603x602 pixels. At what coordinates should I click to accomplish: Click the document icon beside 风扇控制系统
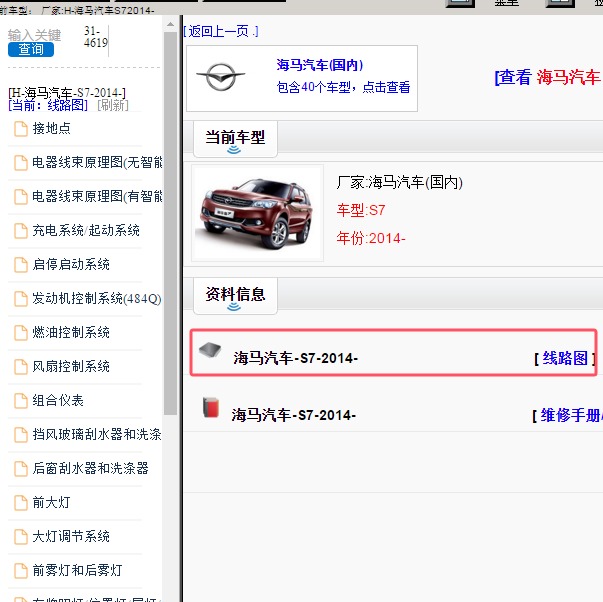click(x=21, y=367)
